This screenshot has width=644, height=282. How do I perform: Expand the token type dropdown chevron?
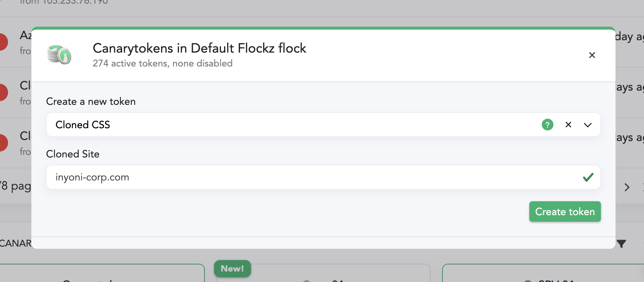tap(587, 125)
